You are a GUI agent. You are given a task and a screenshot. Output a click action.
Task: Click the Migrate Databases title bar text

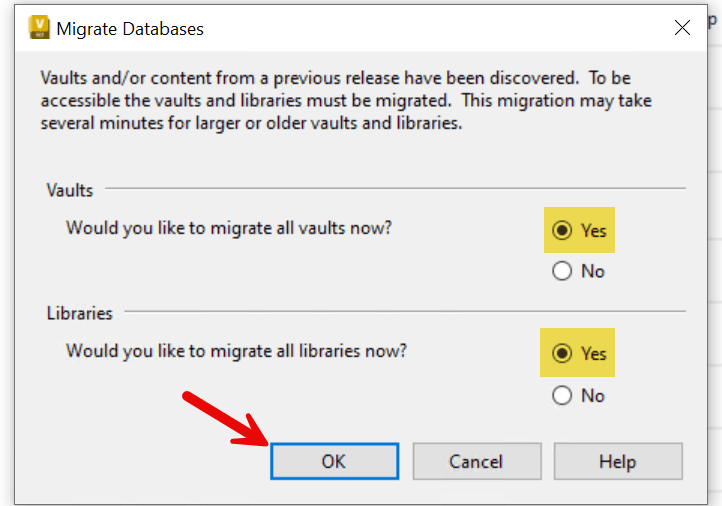coord(130,29)
